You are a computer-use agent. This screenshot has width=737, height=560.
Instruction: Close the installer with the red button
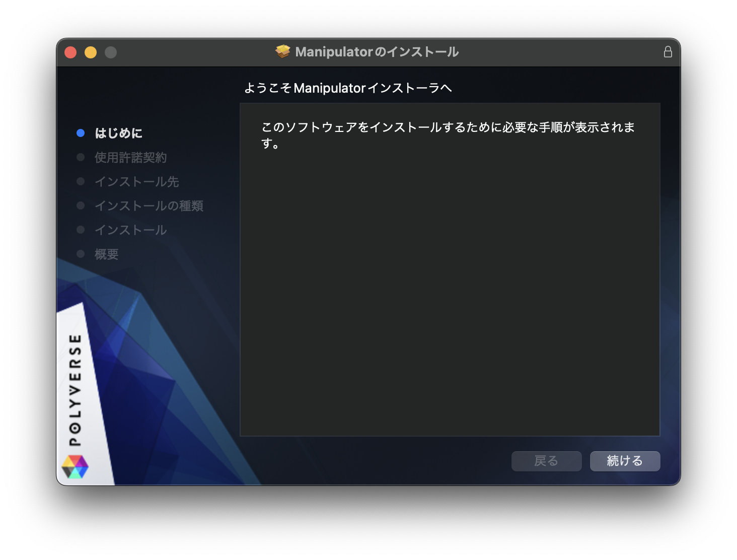click(70, 52)
